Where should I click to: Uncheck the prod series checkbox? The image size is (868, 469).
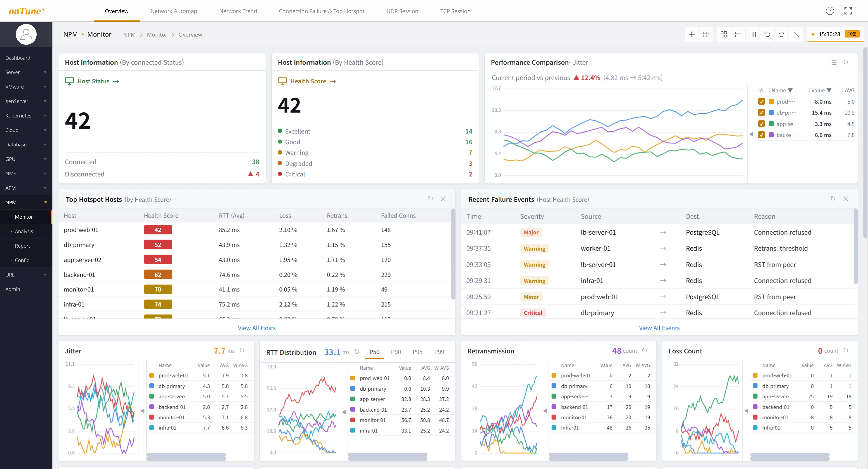[x=761, y=101]
